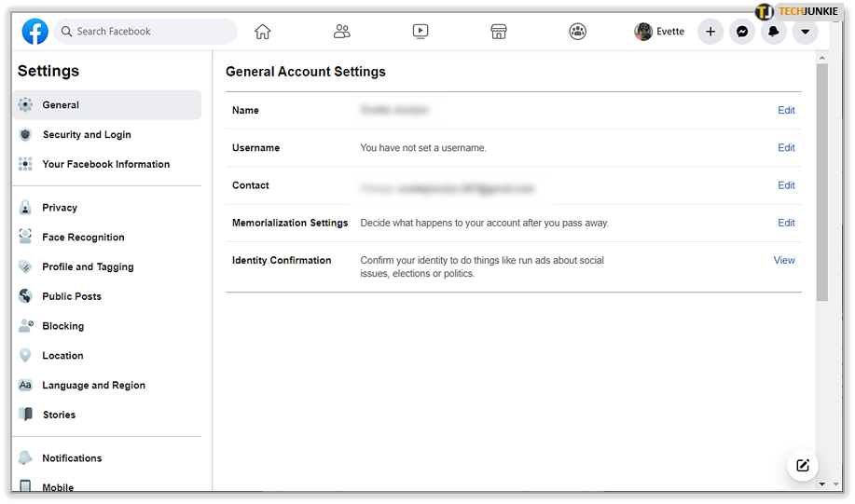Click the 'Memorialization Settings' label

pyautogui.click(x=290, y=223)
